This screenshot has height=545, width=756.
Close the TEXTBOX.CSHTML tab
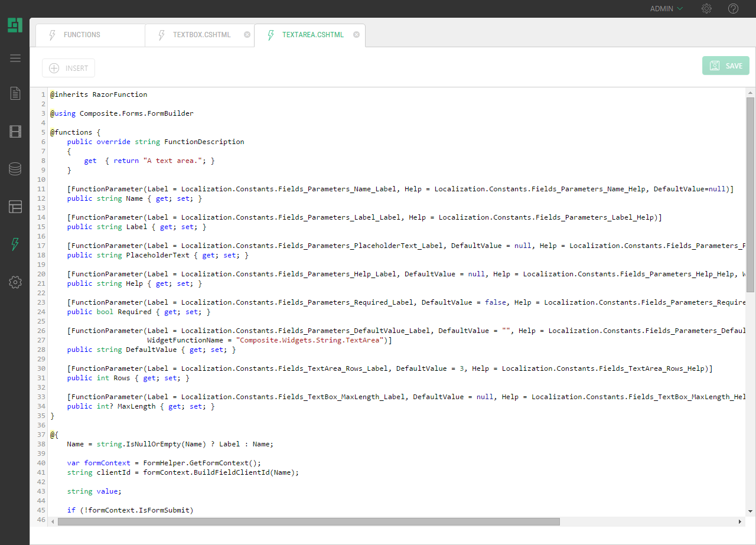coord(247,35)
